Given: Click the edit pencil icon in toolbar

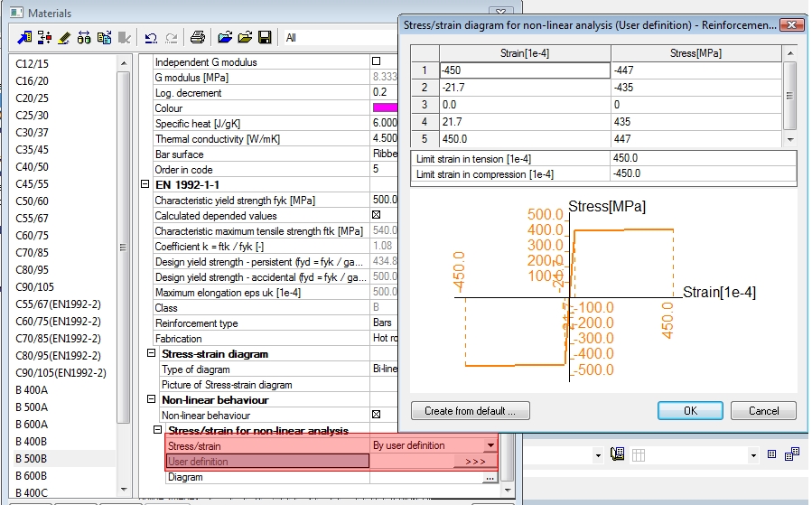Looking at the screenshot, I should pyautogui.click(x=63, y=38).
